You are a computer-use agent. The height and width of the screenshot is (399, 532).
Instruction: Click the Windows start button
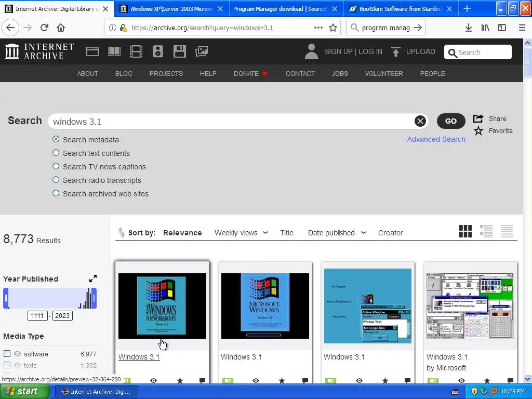tap(24, 392)
